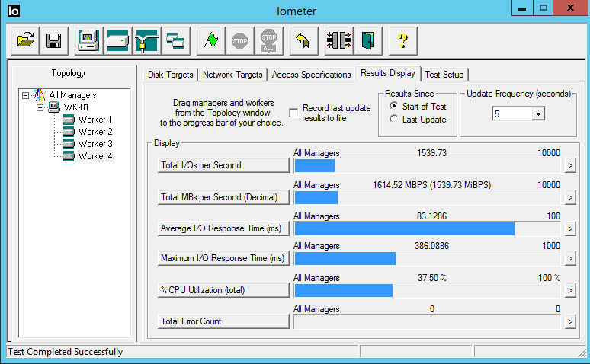Select the All Managers tree label

click(72, 95)
